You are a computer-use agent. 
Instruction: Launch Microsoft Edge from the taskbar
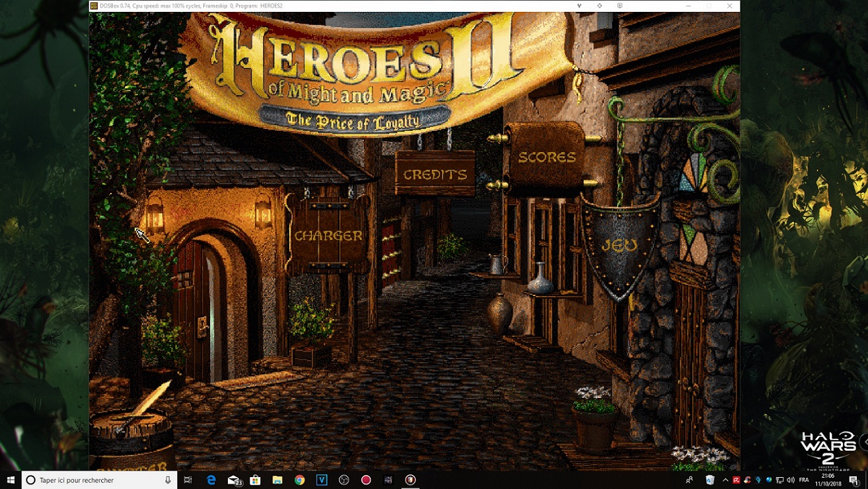pos(211,480)
